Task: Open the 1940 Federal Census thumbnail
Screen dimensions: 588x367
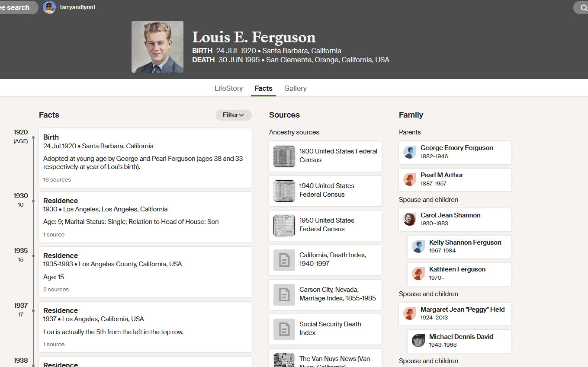Action: point(284,191)
